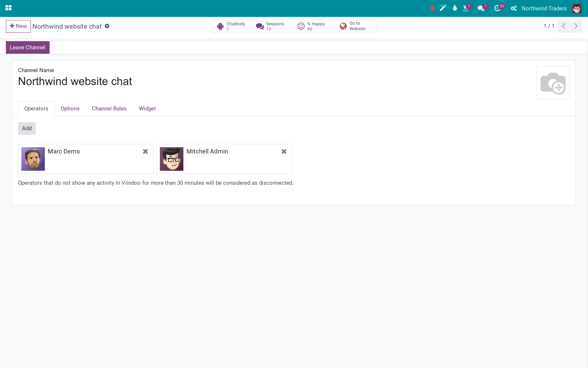Open the user avatar menu
Viewport: 588px width, 368px height.
coord(576,8)
